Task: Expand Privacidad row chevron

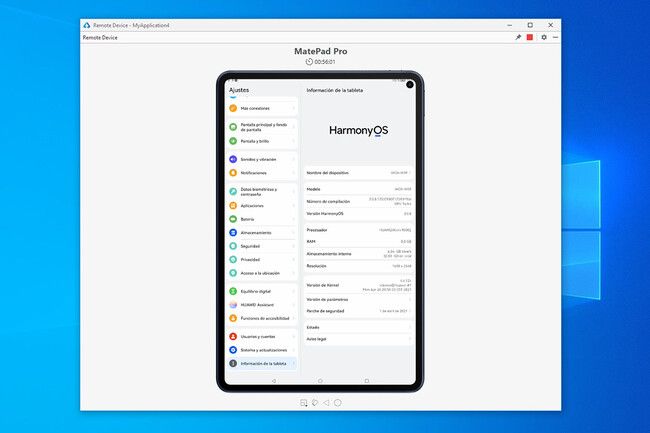Action: [x=293, y=259]
